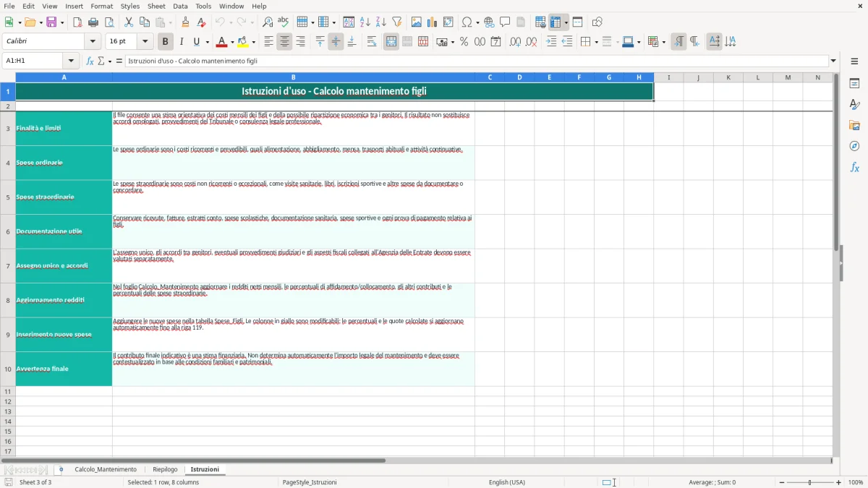Open the sidebar Gallery panel
The image size is (868, 488).
click(854, 125)
